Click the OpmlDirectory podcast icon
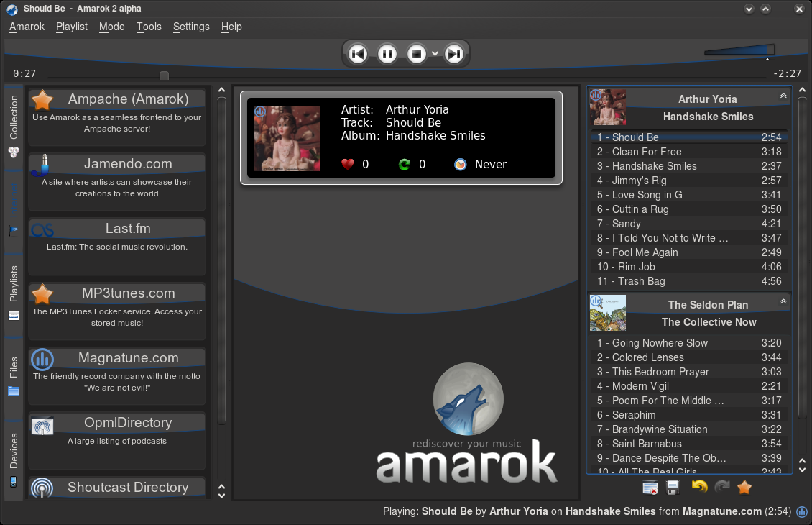 (42, 425)
